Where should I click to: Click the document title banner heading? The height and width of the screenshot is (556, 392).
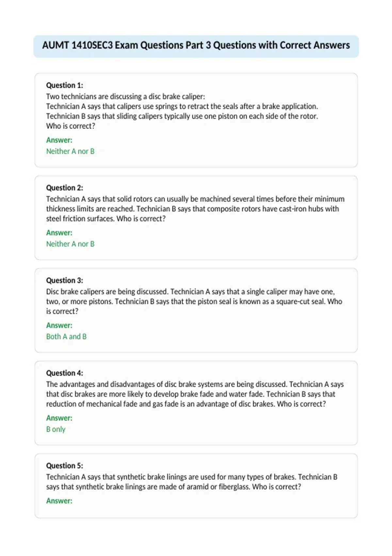click(x=196, y=45)
